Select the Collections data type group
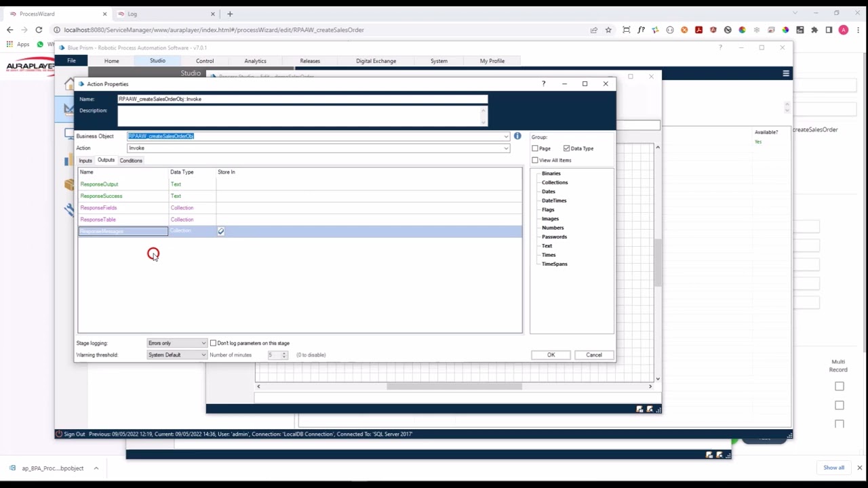Screen dimensions: 868x488 point(555,182)
